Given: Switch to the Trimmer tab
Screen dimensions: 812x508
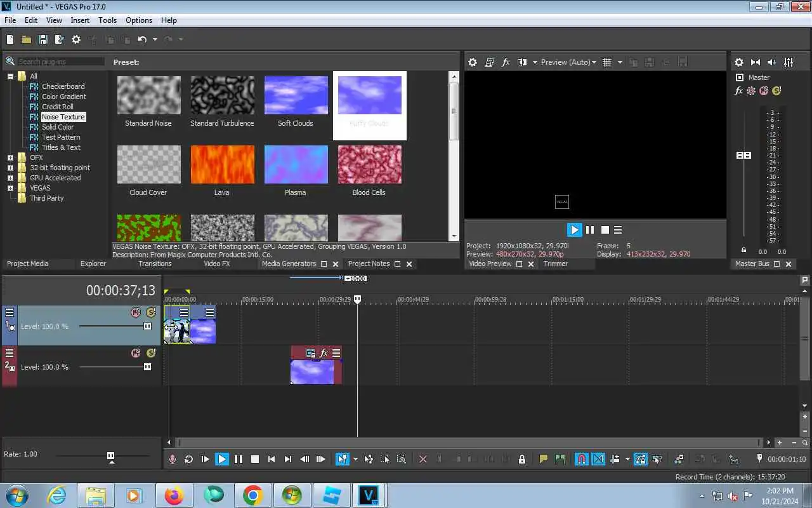Looking at the screenshot, I should 556,264.
